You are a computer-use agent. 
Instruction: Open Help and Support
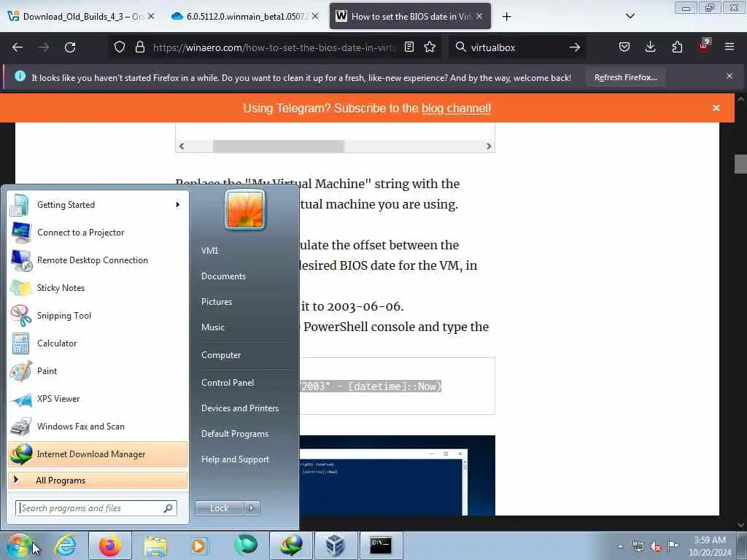(236, 459)
